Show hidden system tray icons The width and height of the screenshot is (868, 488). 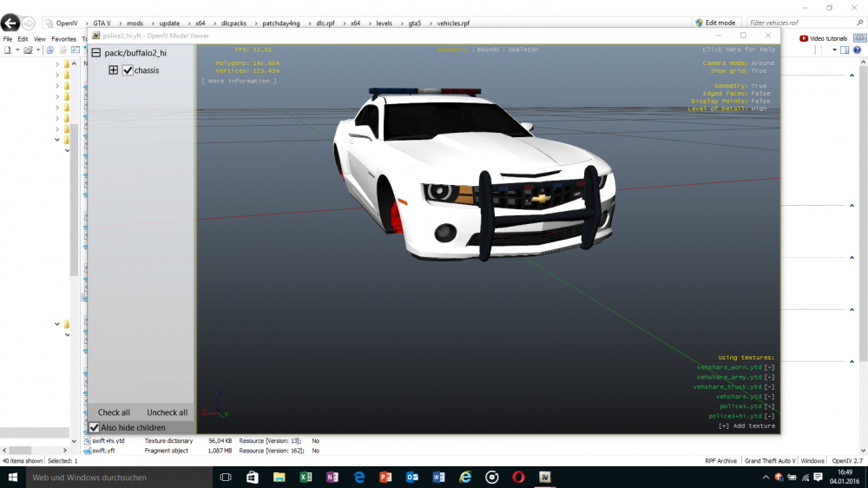click(766, 477)
